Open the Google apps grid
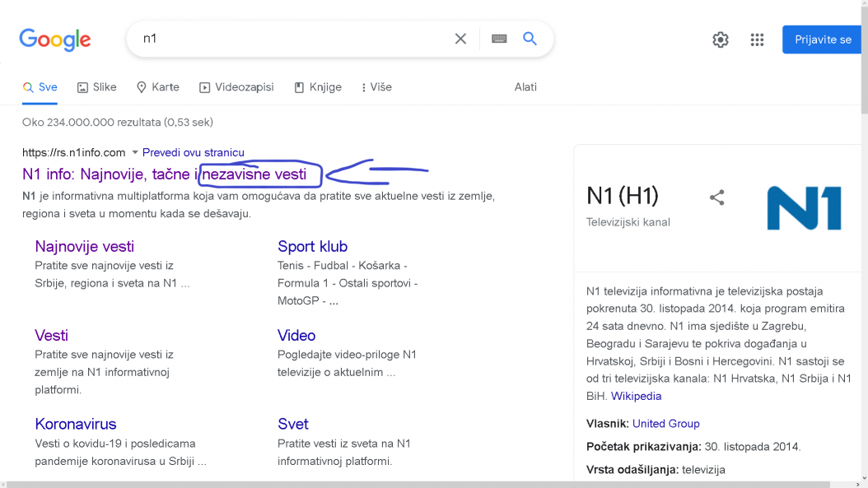Image resolution: width=868 pixels, height=488 pixels. pyautogui.click(x=757, y=40)
